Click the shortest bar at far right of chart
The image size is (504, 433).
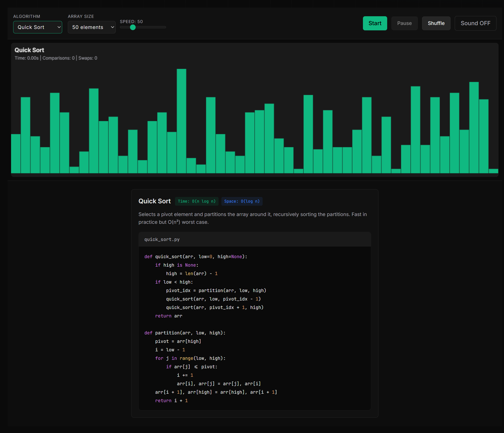pyautogui.click(x=493, y=171)
